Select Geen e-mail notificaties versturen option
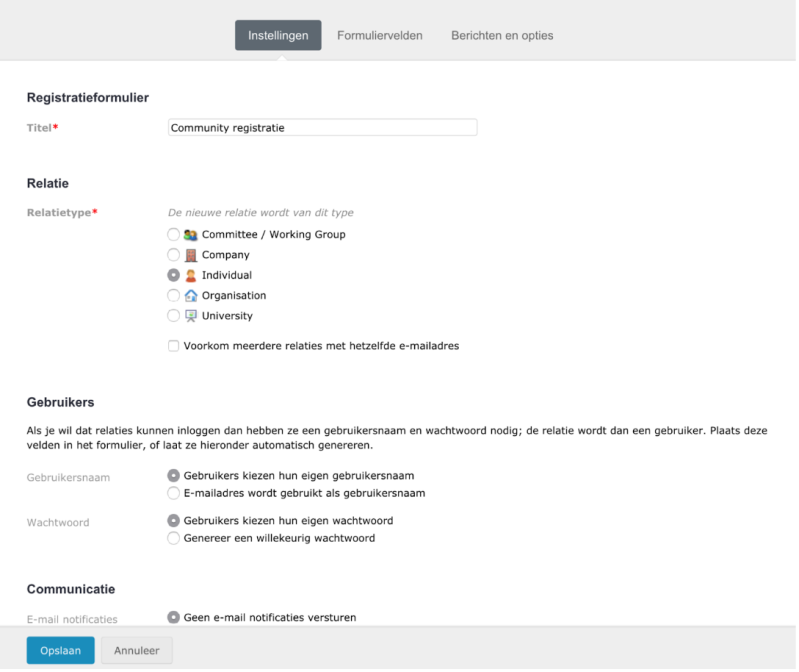This screenshot has width=799, height=672. click(x=173, y=617)
